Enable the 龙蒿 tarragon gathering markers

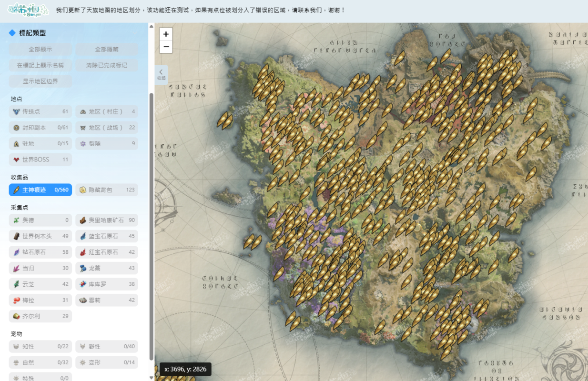tap(106, 268)
